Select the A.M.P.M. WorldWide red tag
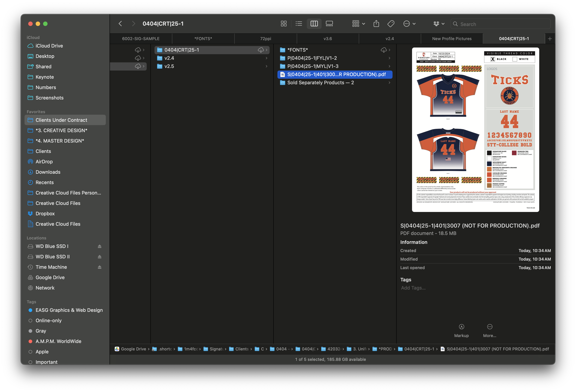This screenshot has height=392, width=576. click(x=30, y=342)
